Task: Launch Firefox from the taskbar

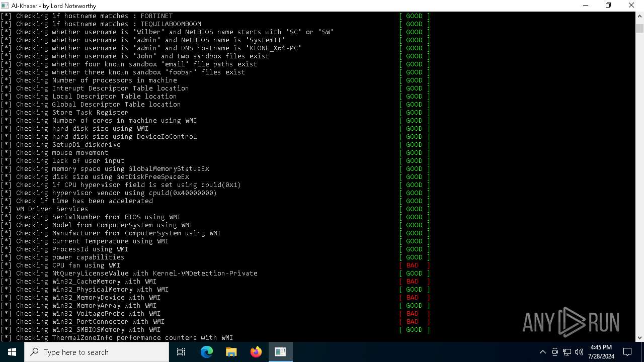Action: [x=256, y=352]
